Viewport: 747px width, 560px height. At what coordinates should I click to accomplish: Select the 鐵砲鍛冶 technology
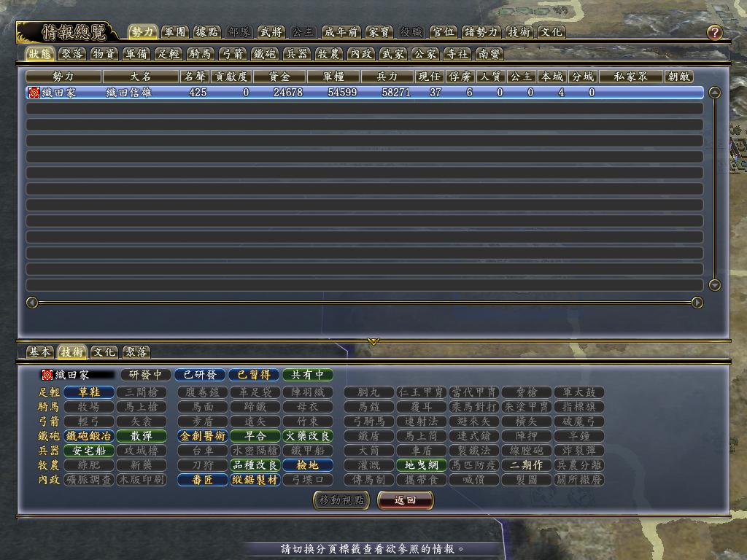pos(89,436)
